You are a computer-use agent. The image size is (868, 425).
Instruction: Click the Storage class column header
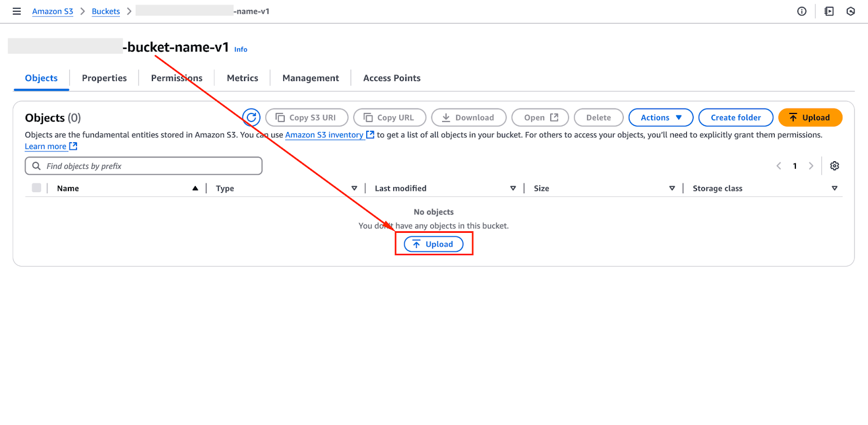[x=717, y=188]
